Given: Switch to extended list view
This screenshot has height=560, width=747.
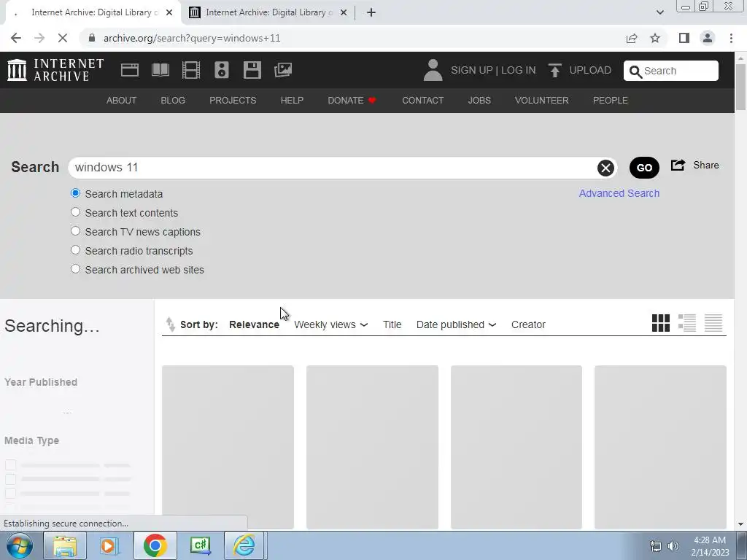Looking at the screenshot, I should (687, 323).
